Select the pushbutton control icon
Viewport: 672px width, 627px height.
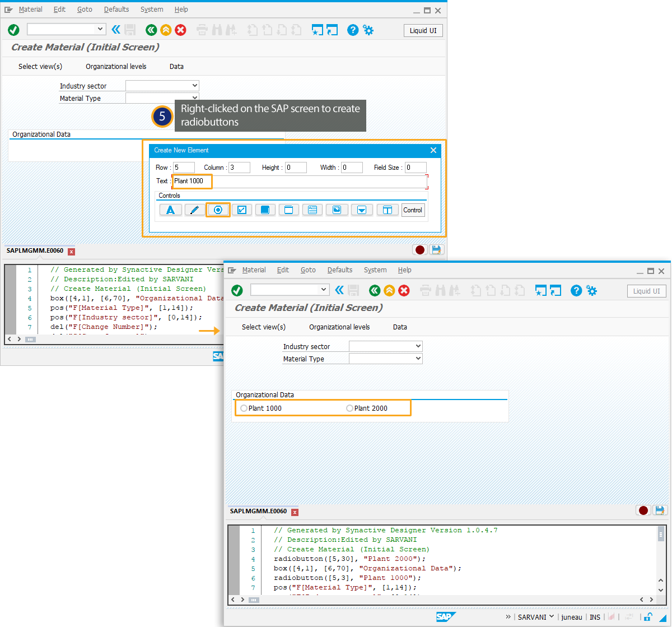point(265,210)
